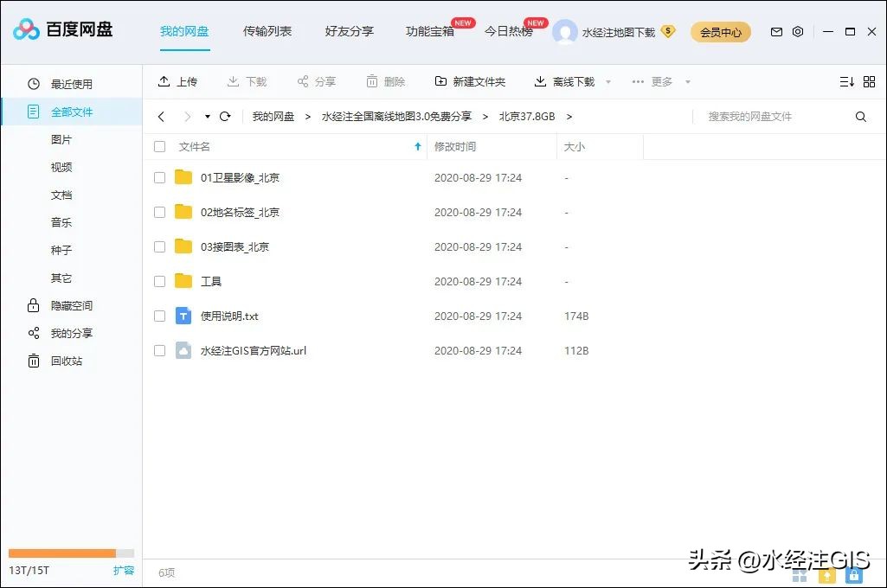This screenshot has width=887, height=588.
Task: Open the settings gear icon
Action: coord(798,31)
